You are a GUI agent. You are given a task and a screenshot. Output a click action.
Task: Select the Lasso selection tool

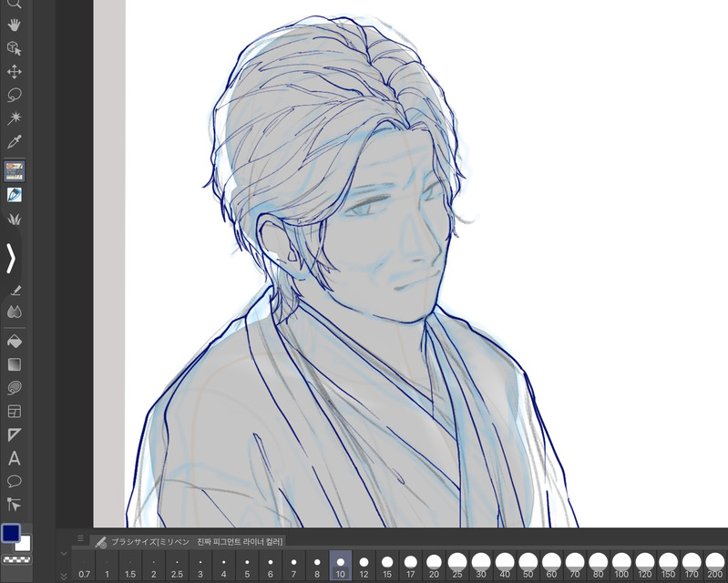tap(14, 95)
